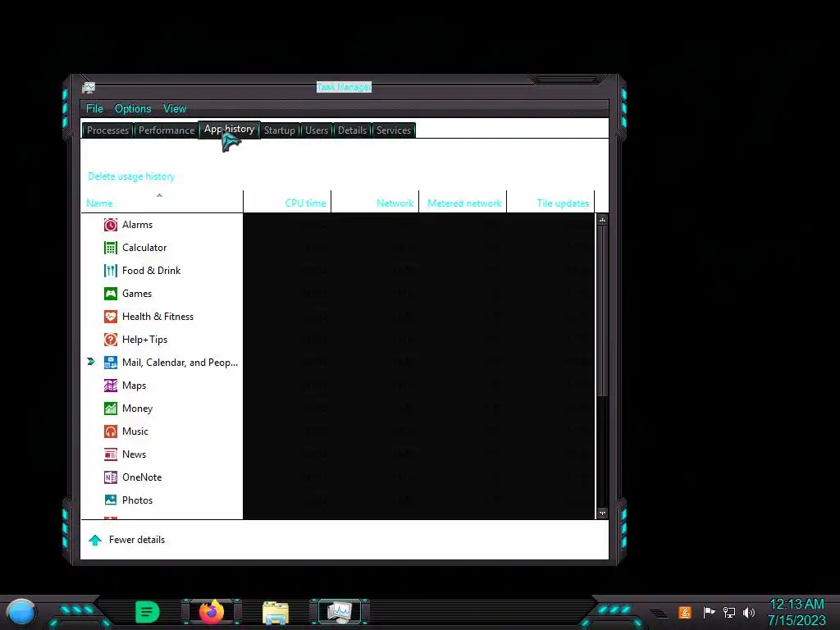Viewport: 840px width, 630px height.
Task: Select the Money row text
Action: tap(137, 409)
